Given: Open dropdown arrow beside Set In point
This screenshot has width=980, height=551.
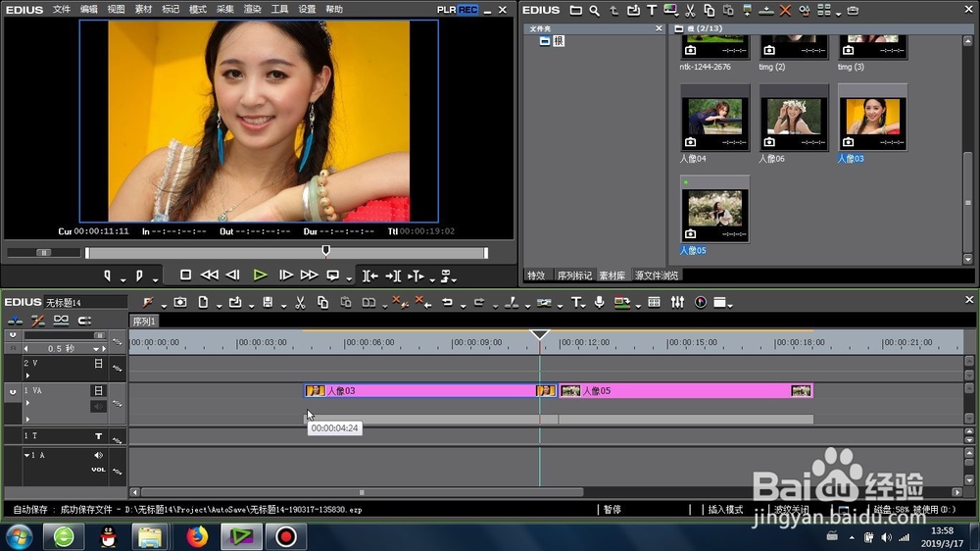Looking at the screenshot, I should (x=123, y=278).
